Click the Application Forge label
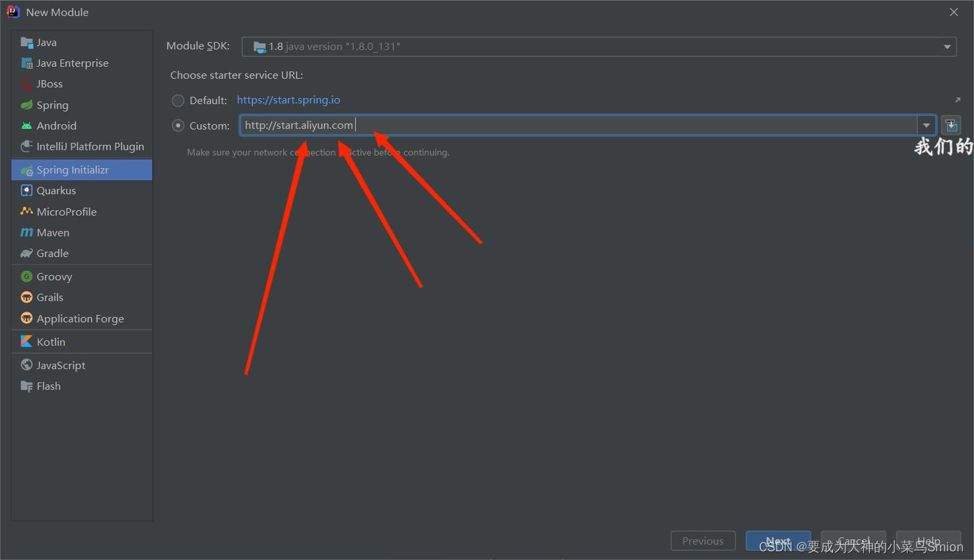The height and width of the screenshot is (560, 974). coord(80,319)
